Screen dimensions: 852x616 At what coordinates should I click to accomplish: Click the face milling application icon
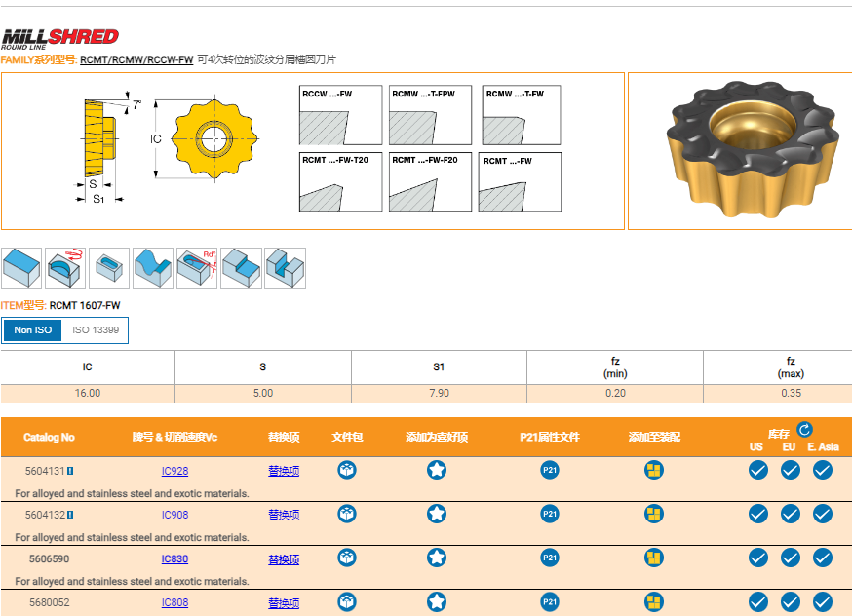(21, 267)
